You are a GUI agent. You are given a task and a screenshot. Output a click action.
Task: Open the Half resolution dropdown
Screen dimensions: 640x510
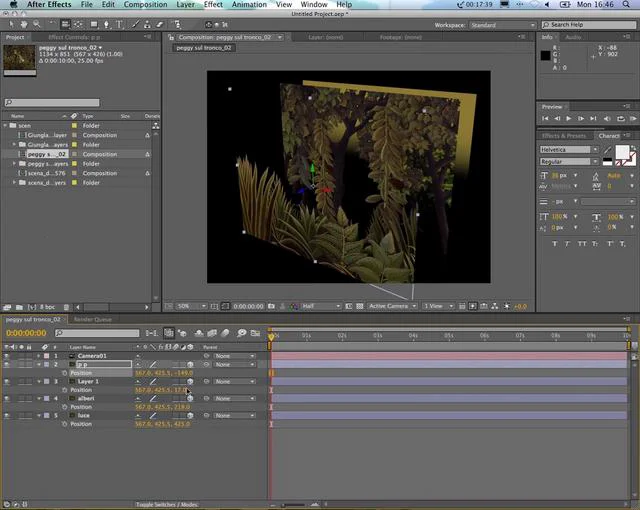(x=321, y=306)
